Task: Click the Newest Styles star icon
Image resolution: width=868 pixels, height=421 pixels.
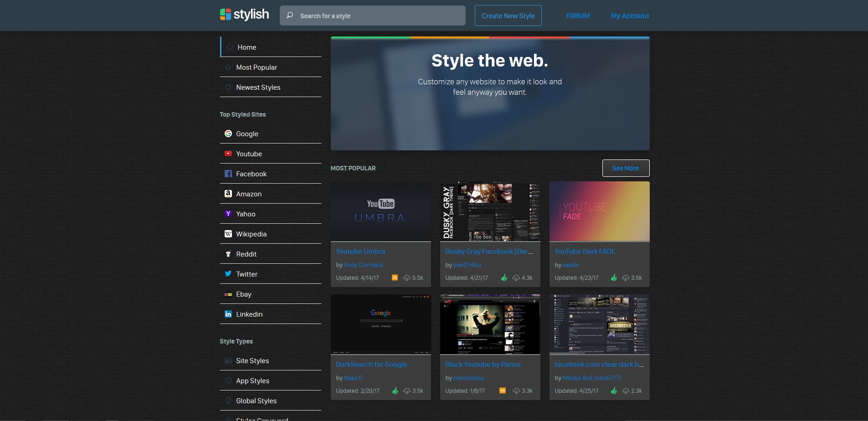Action: coord(228,87)
